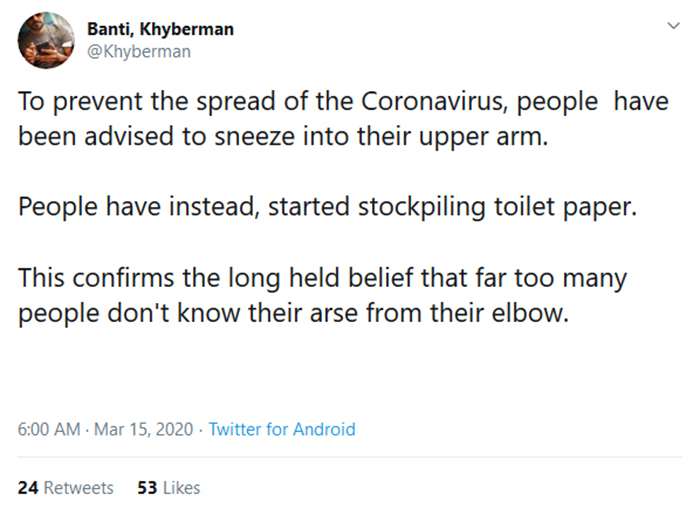Open the Banti, Khyberman display name
Image resolution: width=700 pixels, height=515 pixels.
(161, 29)
